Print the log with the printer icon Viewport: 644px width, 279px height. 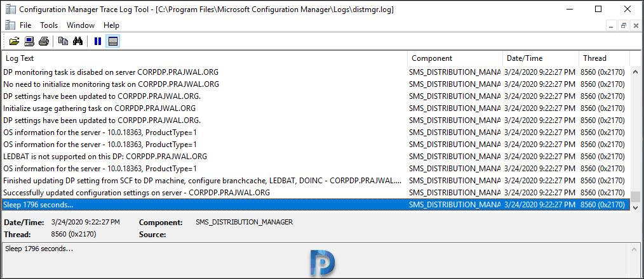pos(44,41)
